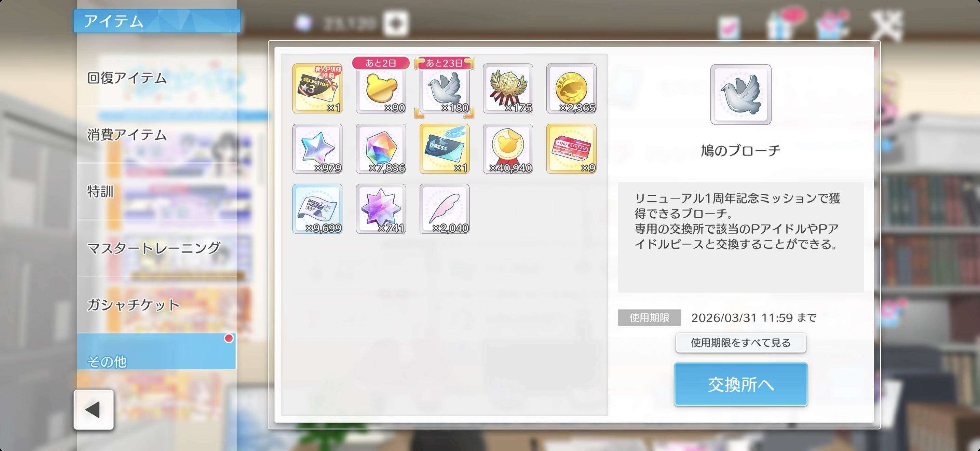Image resolution: width=980 pixels, height=451 pixels.
Task: Click 使用期限をすべて見る button
Action: pyautogui.click(x=741, y=343)
